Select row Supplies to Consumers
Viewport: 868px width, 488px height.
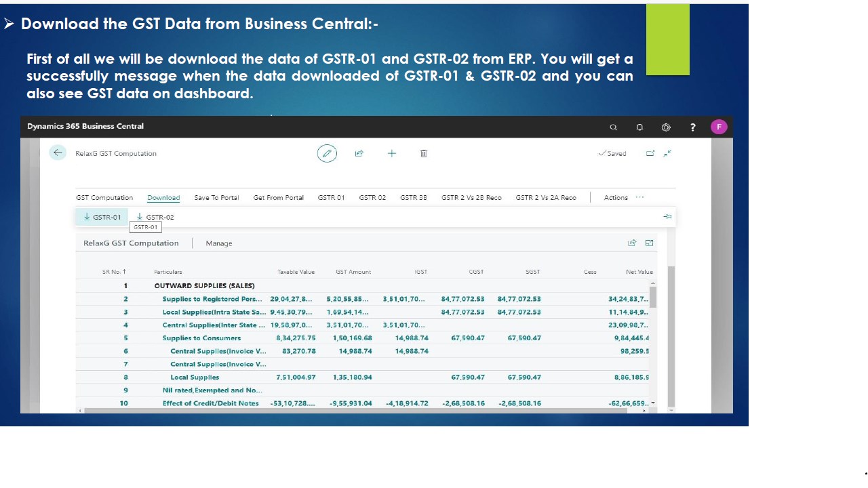(363, 338)
